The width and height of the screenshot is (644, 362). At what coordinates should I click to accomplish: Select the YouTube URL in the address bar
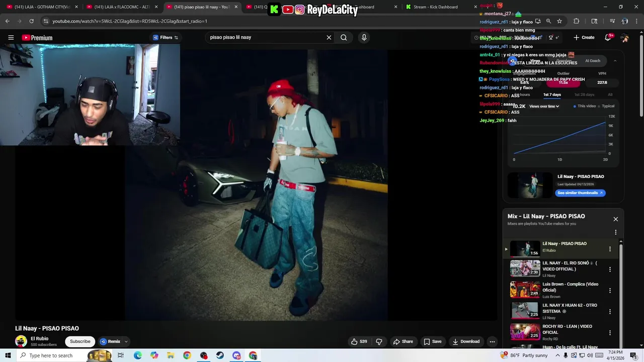pos(130,21)
